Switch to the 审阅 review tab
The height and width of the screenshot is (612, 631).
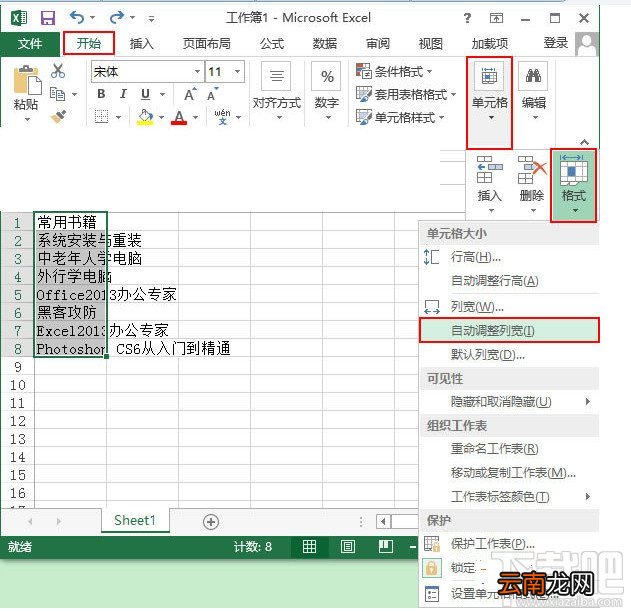point(378,43)
